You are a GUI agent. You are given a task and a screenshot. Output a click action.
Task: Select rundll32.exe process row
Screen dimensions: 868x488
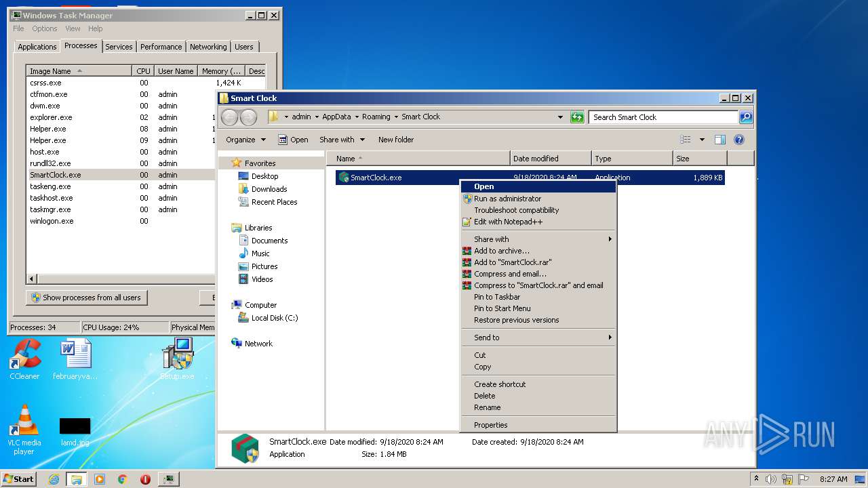[121, 163]
